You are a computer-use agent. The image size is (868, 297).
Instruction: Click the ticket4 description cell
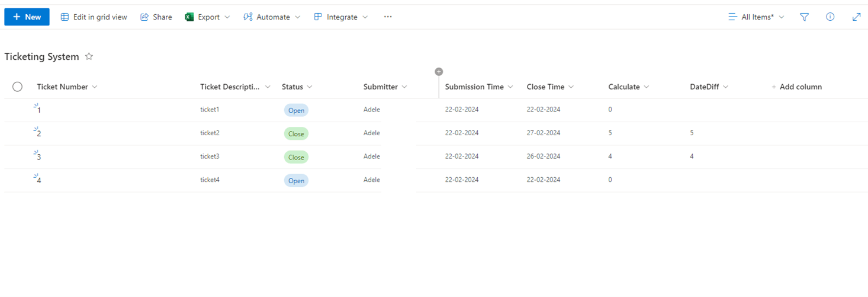point(210,180)
